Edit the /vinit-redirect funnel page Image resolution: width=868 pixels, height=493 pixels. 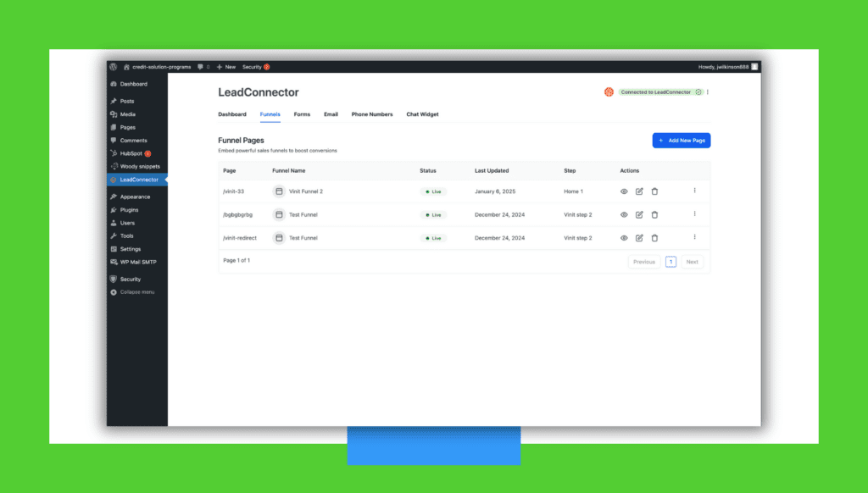(639, 238)
